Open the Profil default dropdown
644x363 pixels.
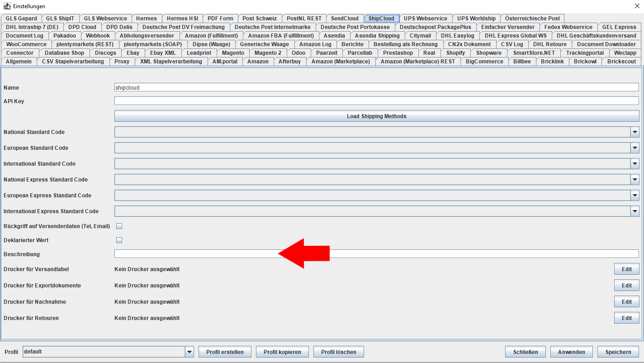189,352
